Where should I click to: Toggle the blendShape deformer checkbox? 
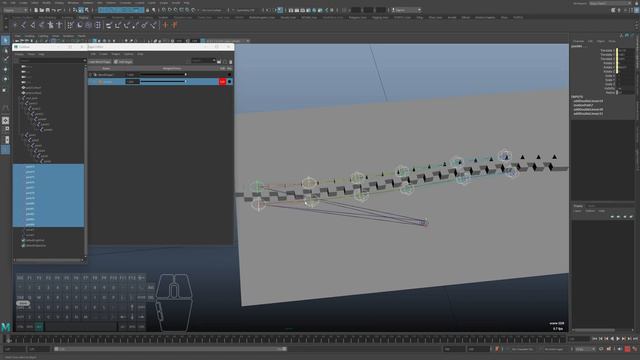coord(91,75)
